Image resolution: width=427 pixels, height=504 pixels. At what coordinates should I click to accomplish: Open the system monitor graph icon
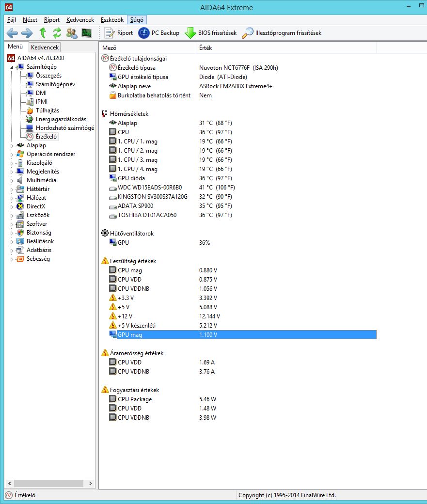click(x=87, y=33)
